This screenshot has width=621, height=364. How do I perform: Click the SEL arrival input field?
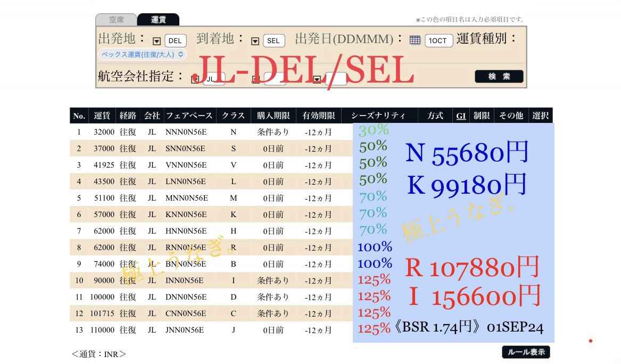coord(274,40)
